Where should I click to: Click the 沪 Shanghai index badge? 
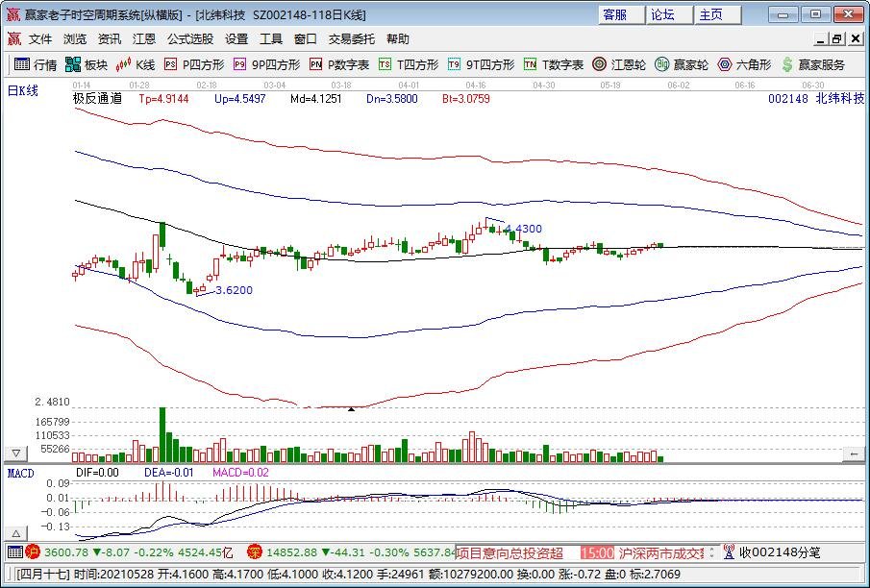33,551
